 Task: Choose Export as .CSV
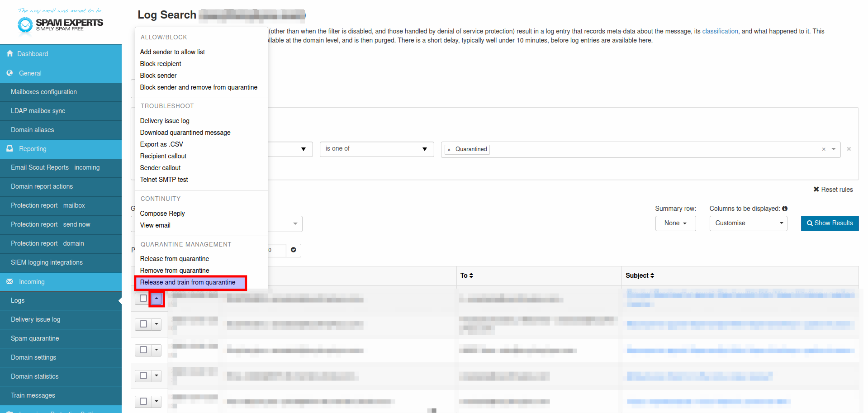point(161,144)
